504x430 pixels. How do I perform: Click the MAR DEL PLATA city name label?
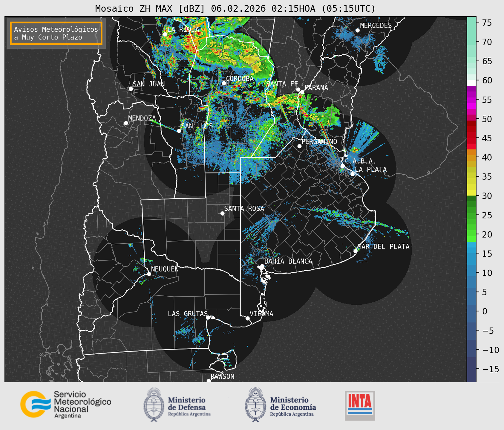click(x=383, y=247)
